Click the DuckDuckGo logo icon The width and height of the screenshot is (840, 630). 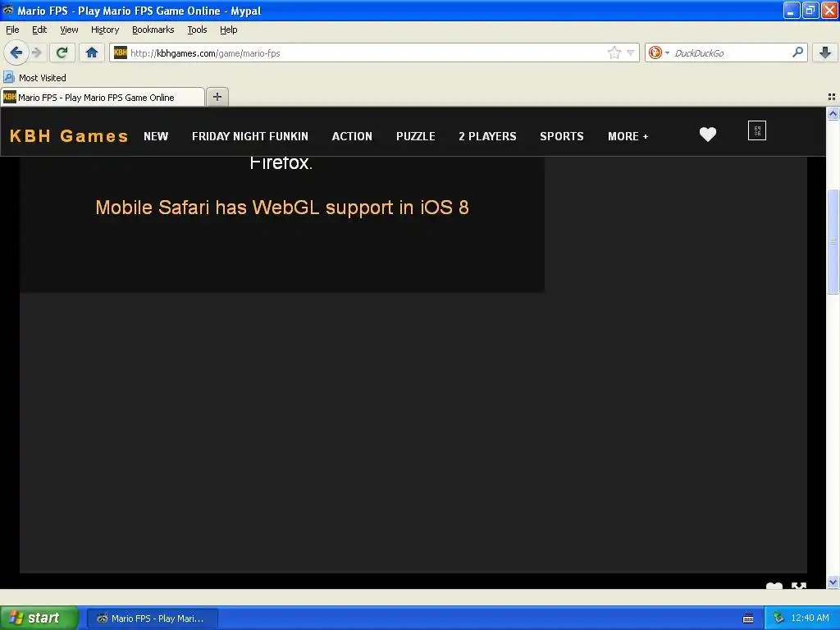655,52
